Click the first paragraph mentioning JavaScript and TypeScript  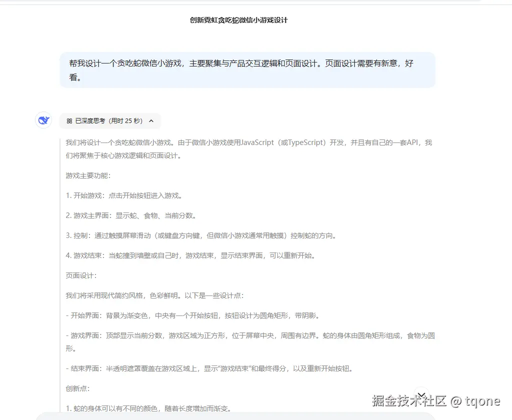coord(249,149)
